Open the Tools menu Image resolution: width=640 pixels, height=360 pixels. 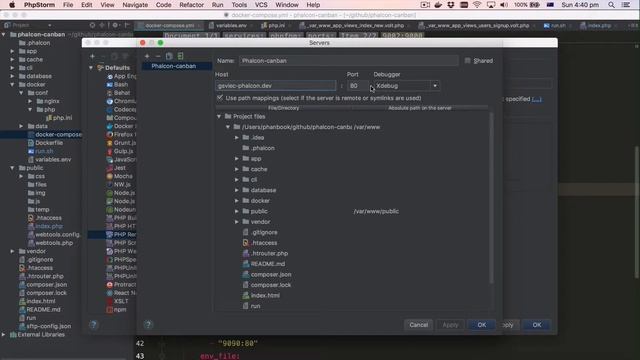(x=239, y=5)
